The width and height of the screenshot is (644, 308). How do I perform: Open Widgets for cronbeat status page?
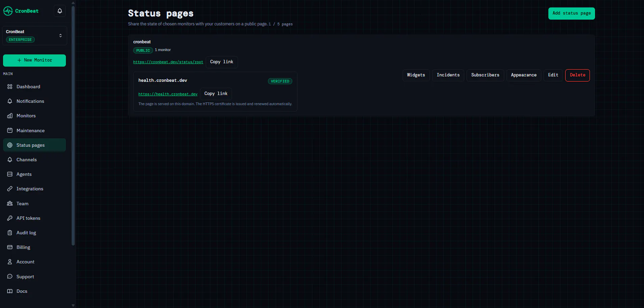click(x=416, y=75)
